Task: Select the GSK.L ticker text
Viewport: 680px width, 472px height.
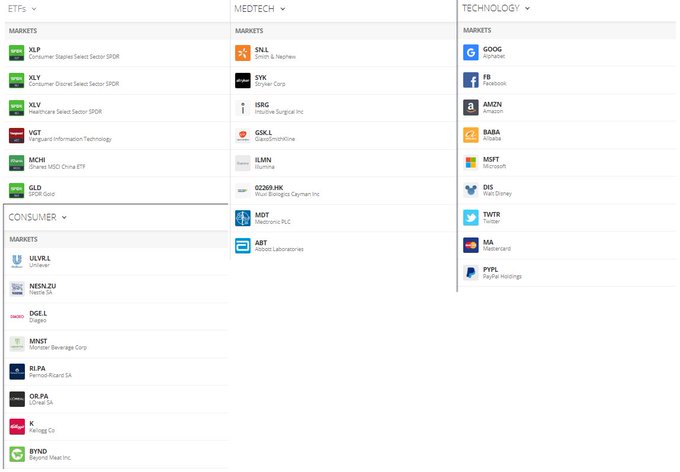Action: tap(263, 133)
